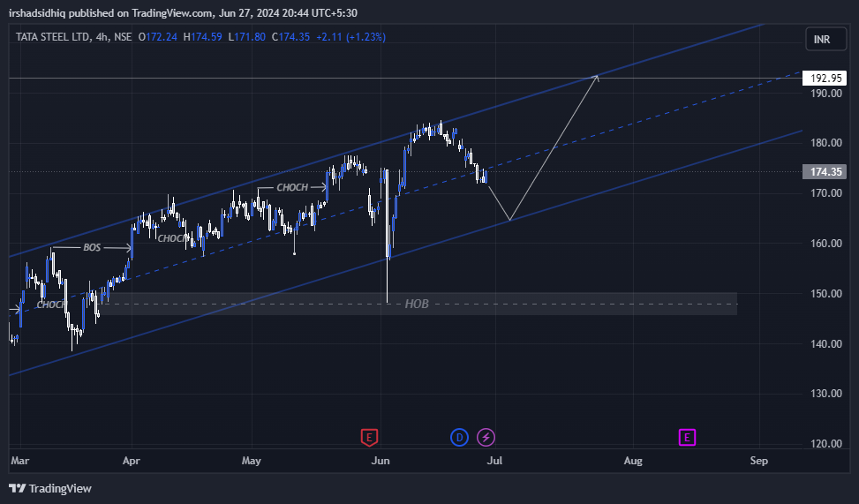Click the red earnings E marker
This screenshot has height=504, width=859.
369,437
